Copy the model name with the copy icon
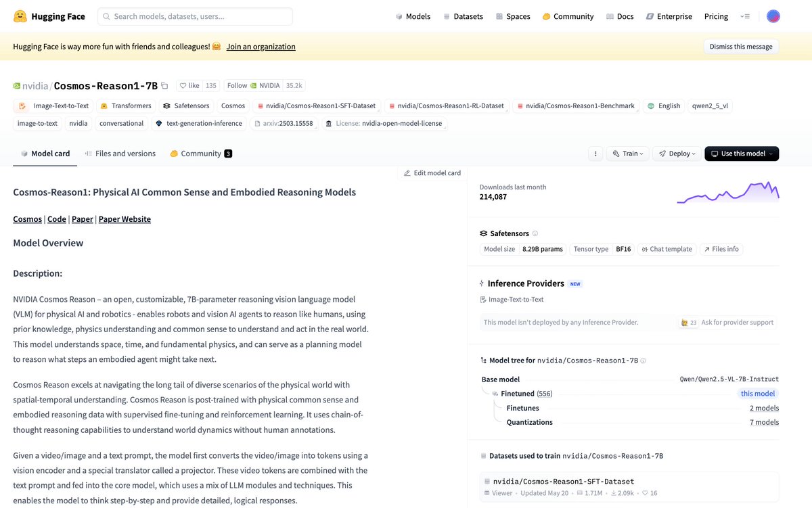Screen dimensions: 812x508 164,86
